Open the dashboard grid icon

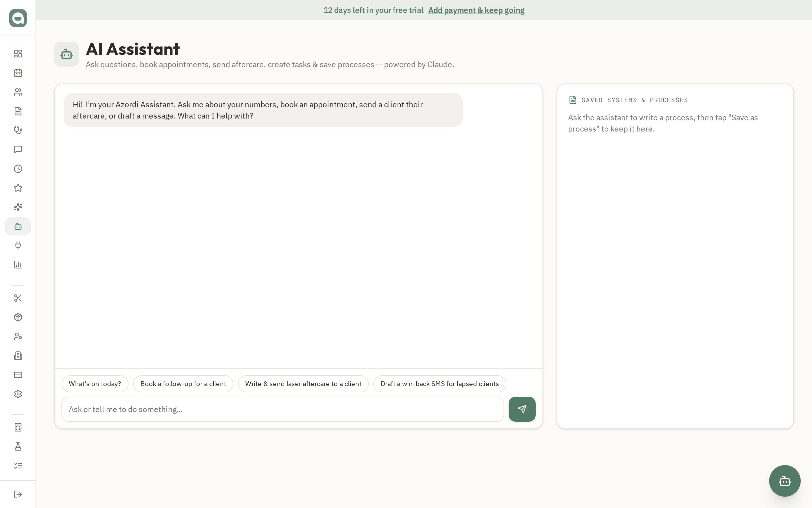tap(18, 54)
